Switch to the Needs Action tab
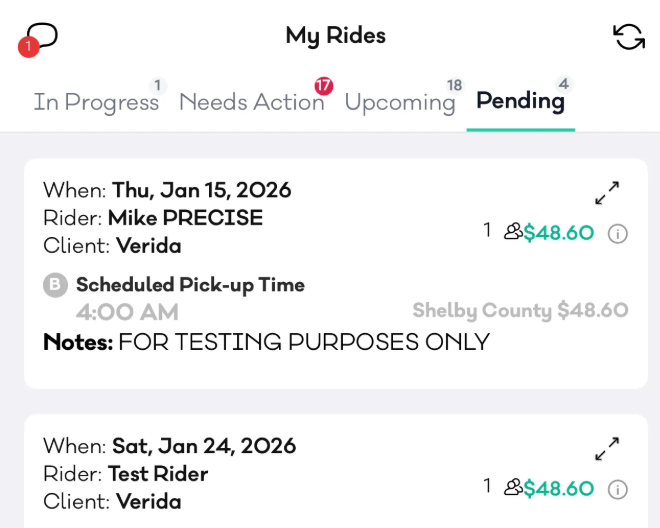660x528 pixels. 251,102
